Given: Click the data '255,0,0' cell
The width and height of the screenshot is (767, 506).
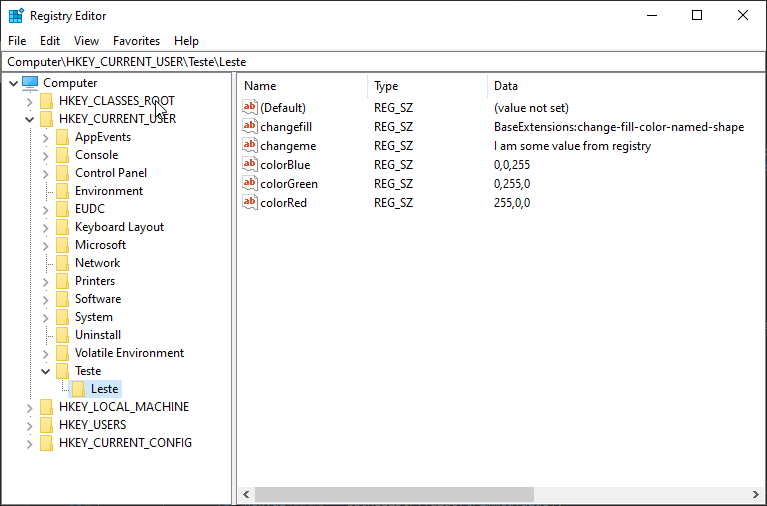Looking at the screenshot, I should [x=512, y=203].
